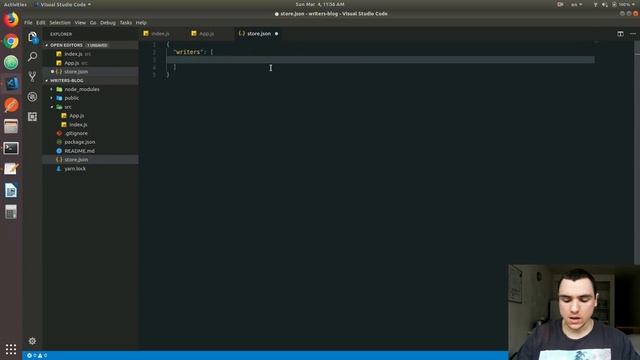Open the Manage gear icon

tap(32, 341)
